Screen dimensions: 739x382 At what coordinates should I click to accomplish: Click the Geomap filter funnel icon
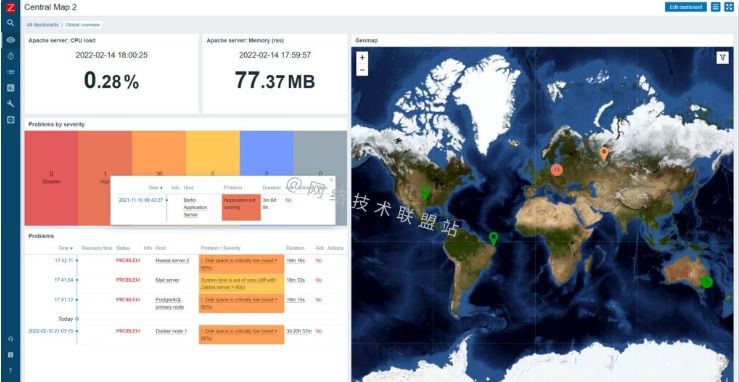click(x=722, y=57)
